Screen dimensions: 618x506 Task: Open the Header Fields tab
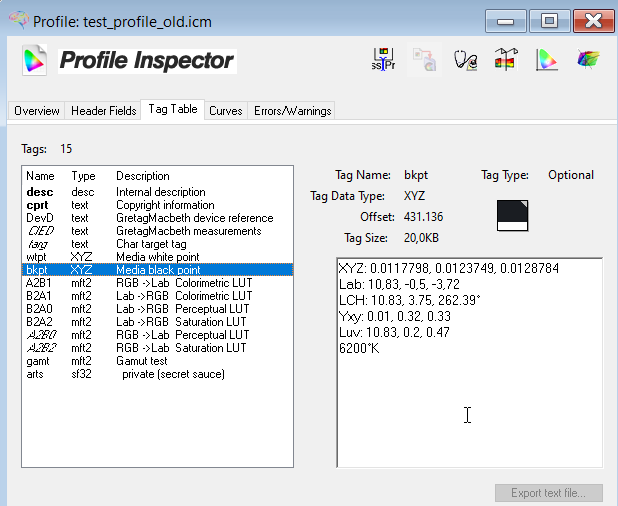click(x=104, y=111)
